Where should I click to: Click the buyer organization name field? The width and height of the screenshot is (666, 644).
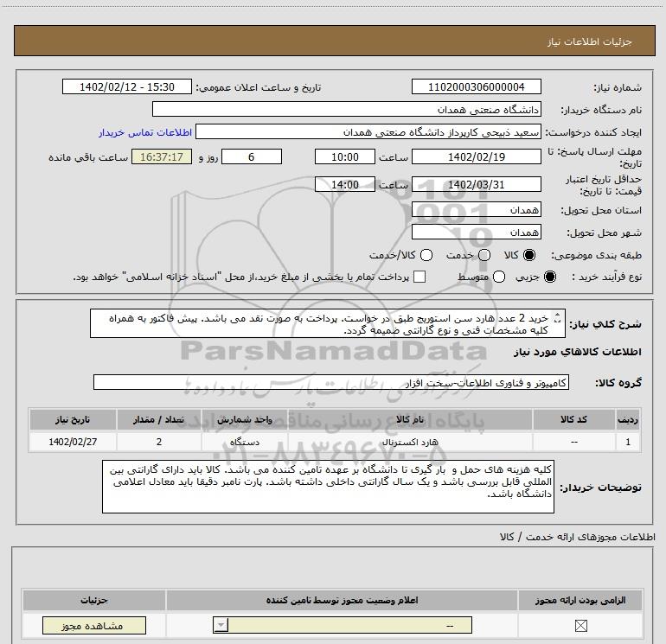347,109
